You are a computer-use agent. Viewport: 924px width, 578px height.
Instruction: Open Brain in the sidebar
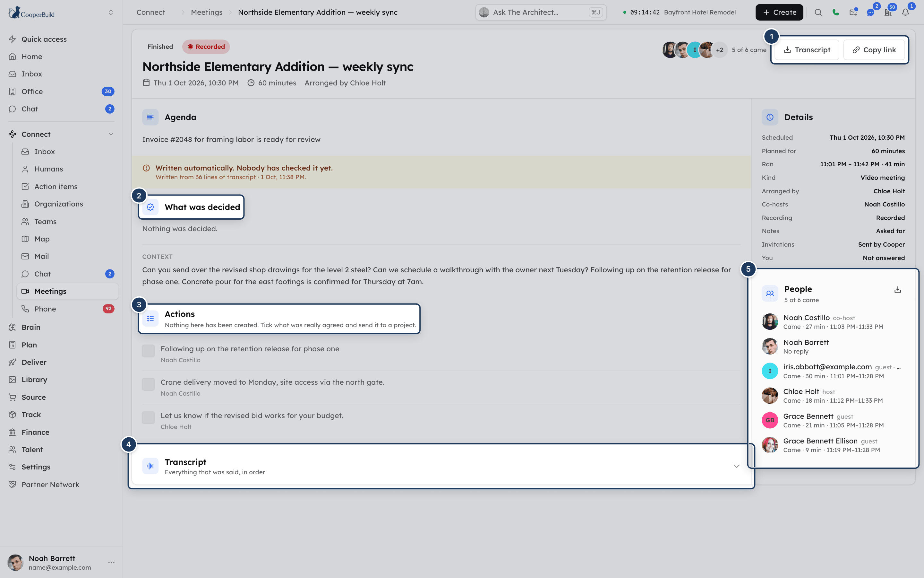(x=61, y=327)
